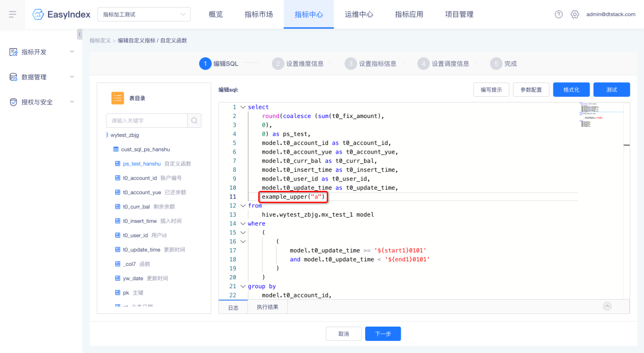
Task: Click the EasyIndex logo icon
Action: pos(38,14)
